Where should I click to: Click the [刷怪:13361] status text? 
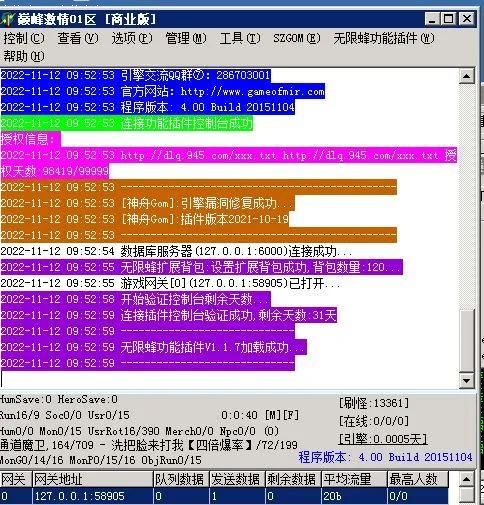tap(374, 404)
